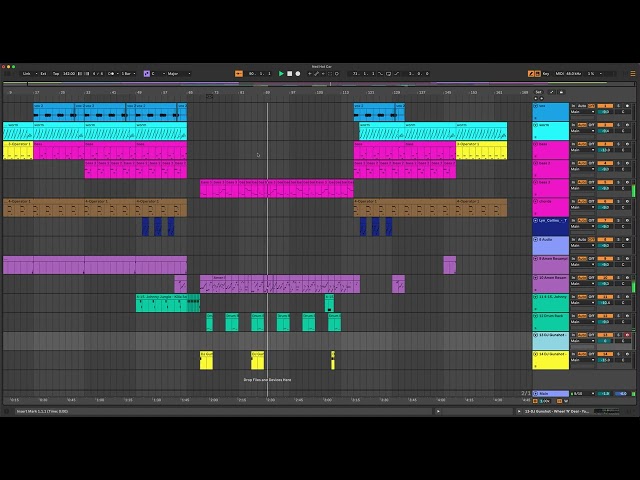Click the Ext sync button
The height and width of the screenshot is (480, 640).
[x=43, y=73]
